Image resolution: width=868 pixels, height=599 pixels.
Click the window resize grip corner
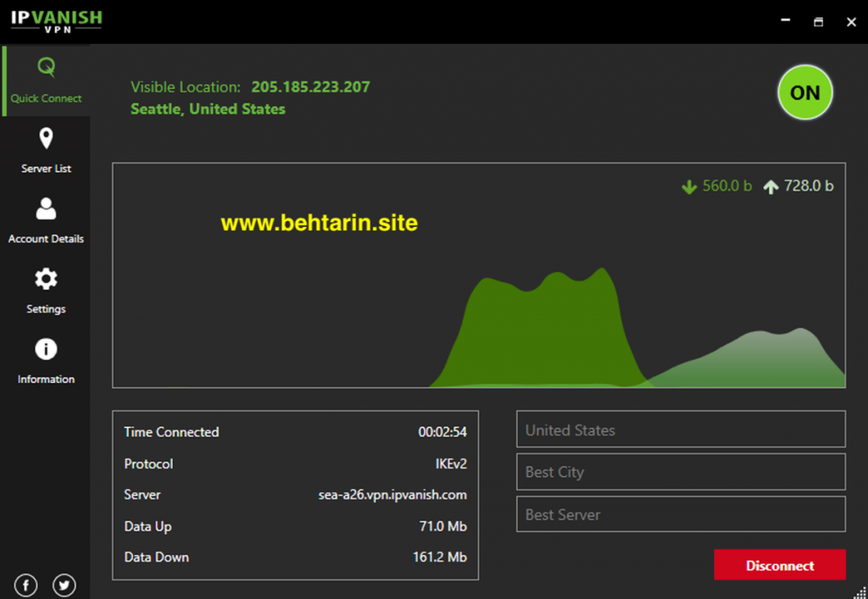(x=861, y=592)
